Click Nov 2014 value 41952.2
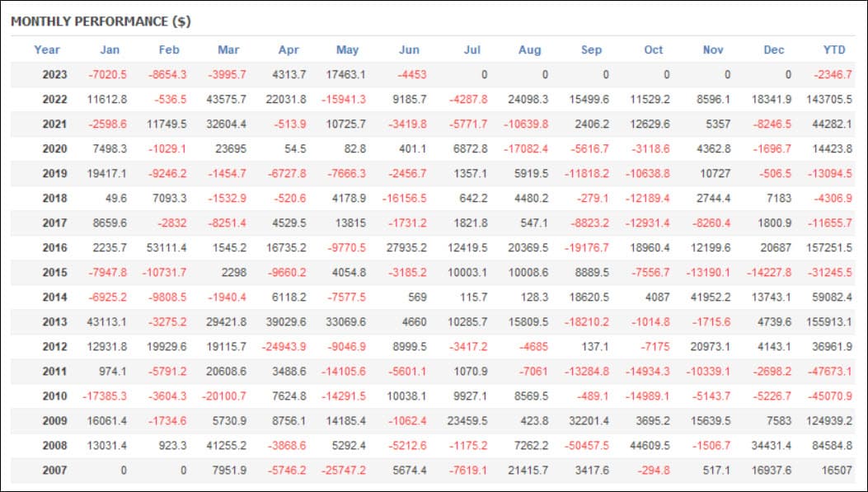The width and height of the screenshot is (868, 492). point(711,298)
